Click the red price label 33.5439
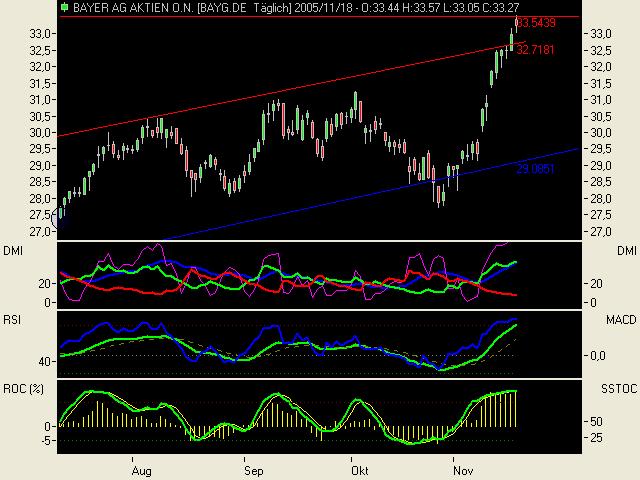This screenshot has height=480, width=640. coord(536,22)
